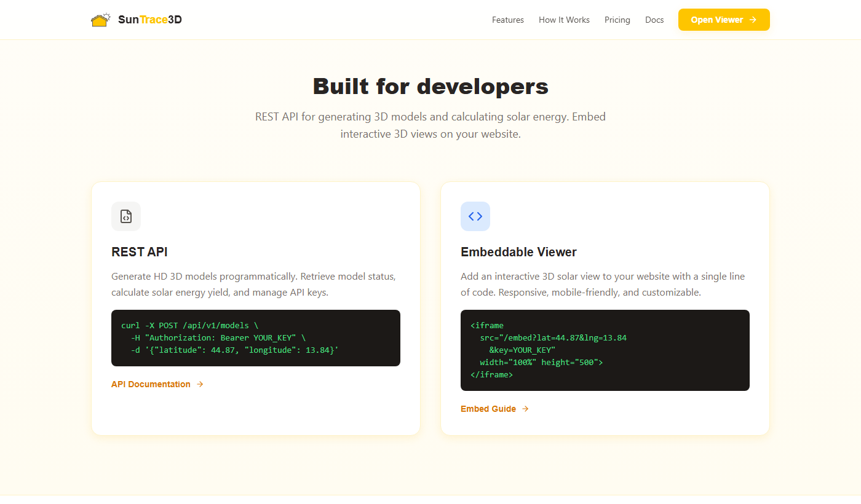Open the API Documentation link

click(151, 384)
